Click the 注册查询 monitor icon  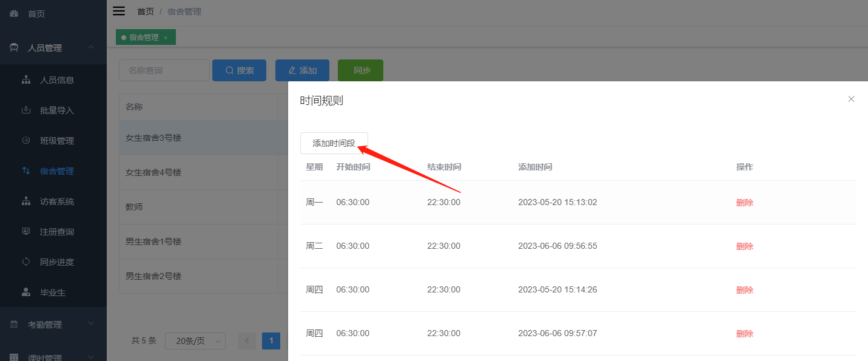click(28, 231)
